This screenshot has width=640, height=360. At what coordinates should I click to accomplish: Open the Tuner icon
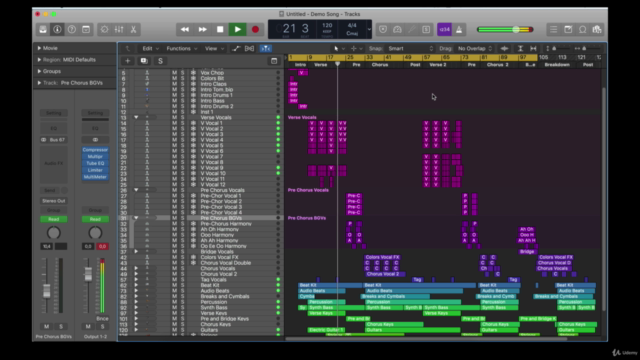(397, 29)
